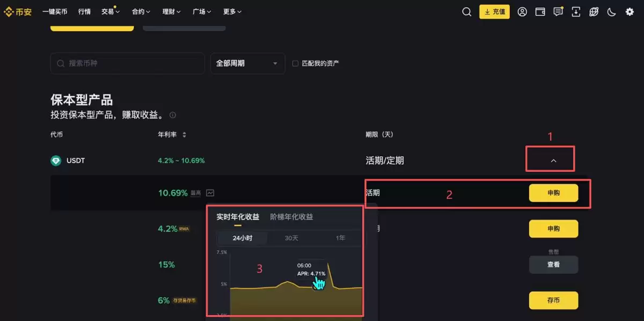
Task: Switch to the 阶梯年化收益 tab
Action: pyautogui.click(x=292, y=217)
